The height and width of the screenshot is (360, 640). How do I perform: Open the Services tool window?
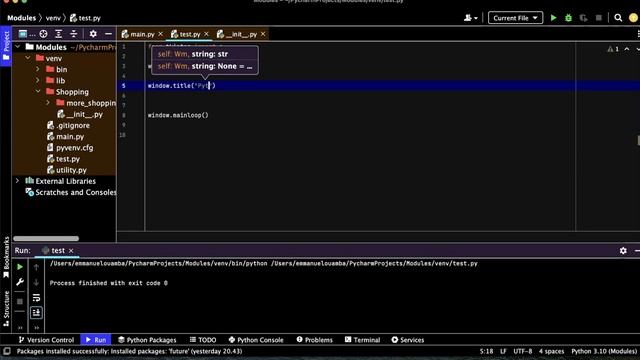pos(408,340)
